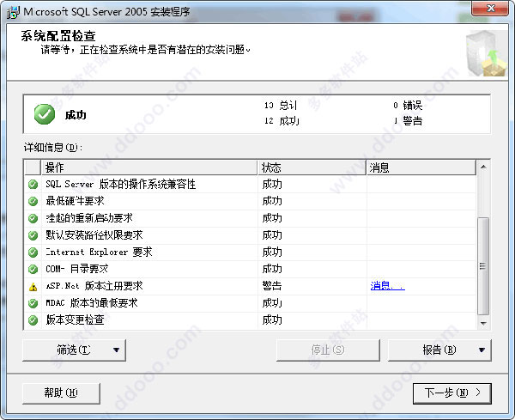The image size is (515, 420).
Task: Sort by the 操作 column header
Action: pos(149,167)
